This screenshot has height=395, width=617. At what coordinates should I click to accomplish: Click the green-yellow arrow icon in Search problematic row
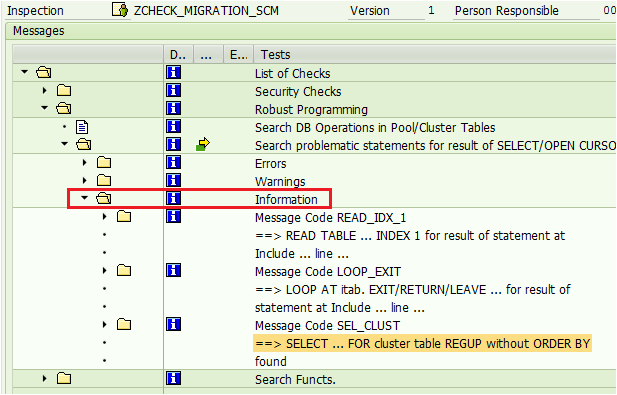click(x=203, y=144)
